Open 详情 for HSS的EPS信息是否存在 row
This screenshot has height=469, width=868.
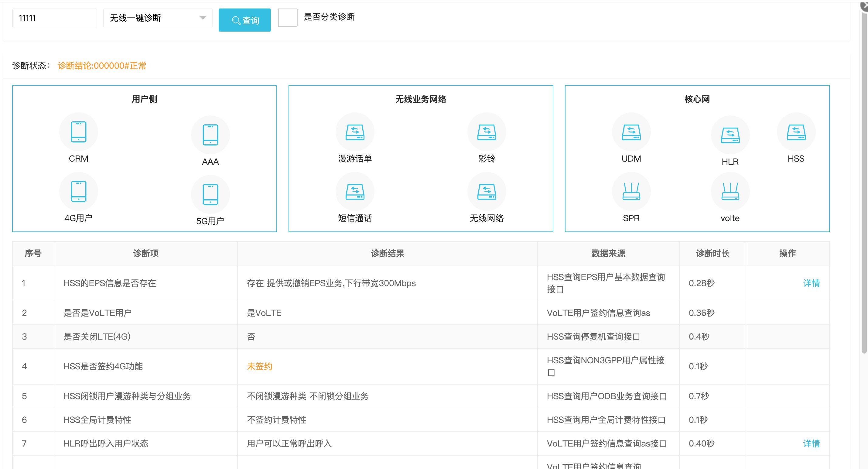coord(811,283)
